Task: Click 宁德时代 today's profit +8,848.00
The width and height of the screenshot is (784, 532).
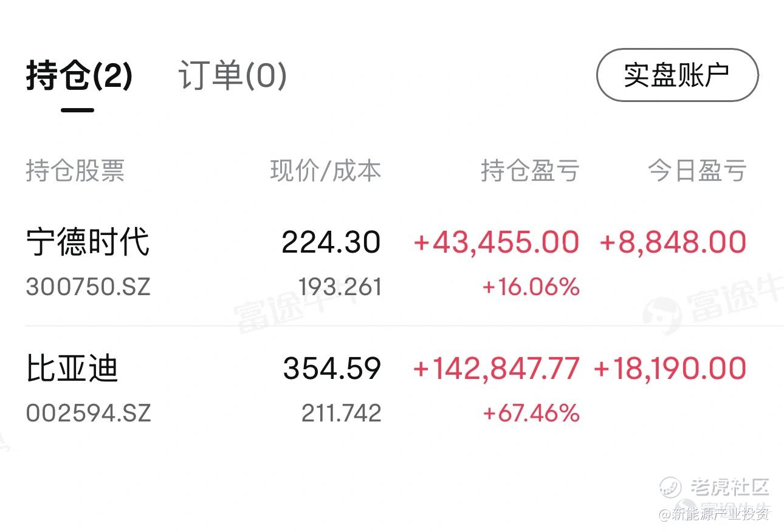Action: click(x=673, y=242)
